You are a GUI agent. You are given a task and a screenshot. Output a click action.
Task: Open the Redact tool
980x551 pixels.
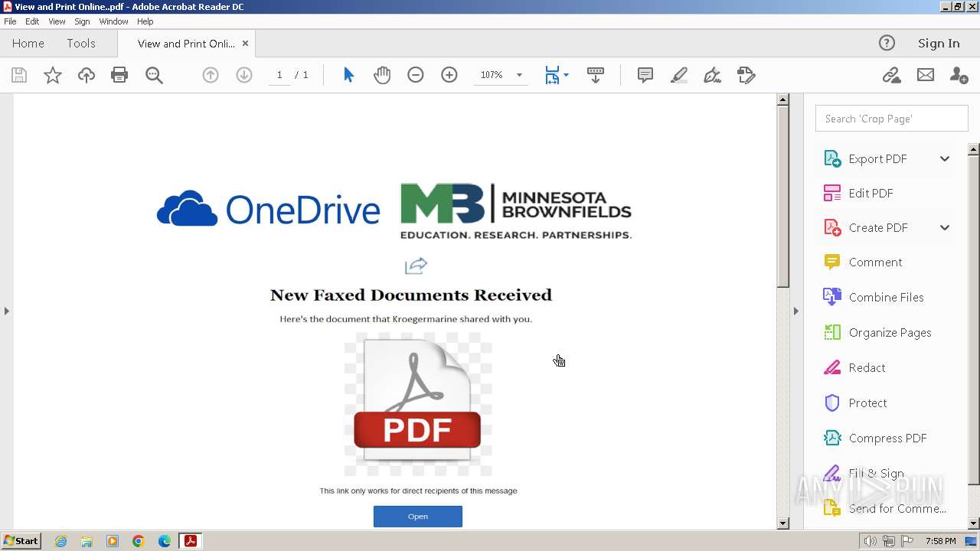867,368
